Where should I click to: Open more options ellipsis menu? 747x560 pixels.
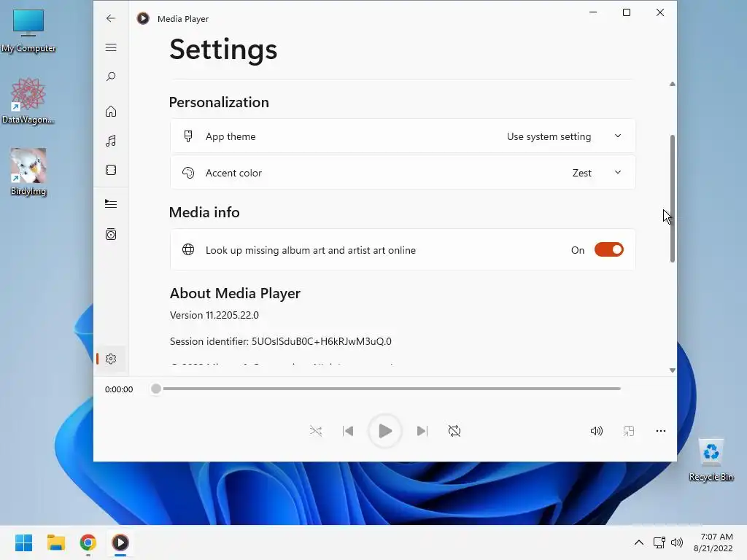(x=660, y=431)
